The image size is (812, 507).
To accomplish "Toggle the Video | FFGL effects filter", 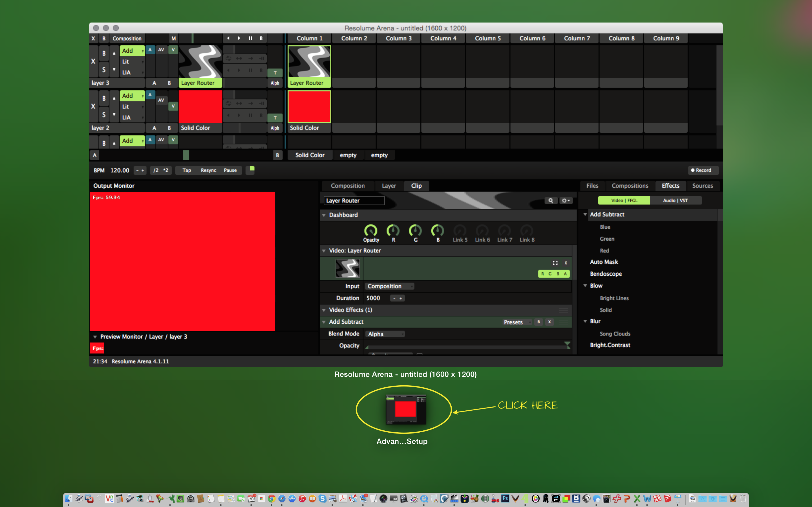I will coord(624,201).
